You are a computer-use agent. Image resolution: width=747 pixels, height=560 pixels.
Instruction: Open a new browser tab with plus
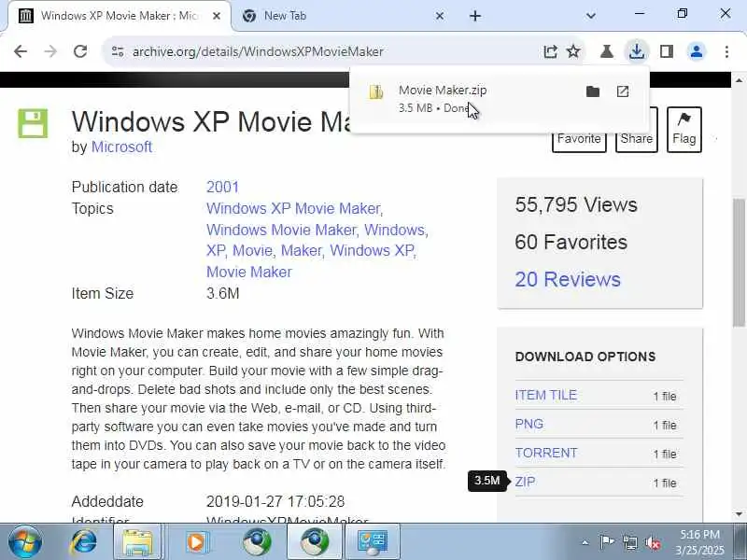coord(475,16)
